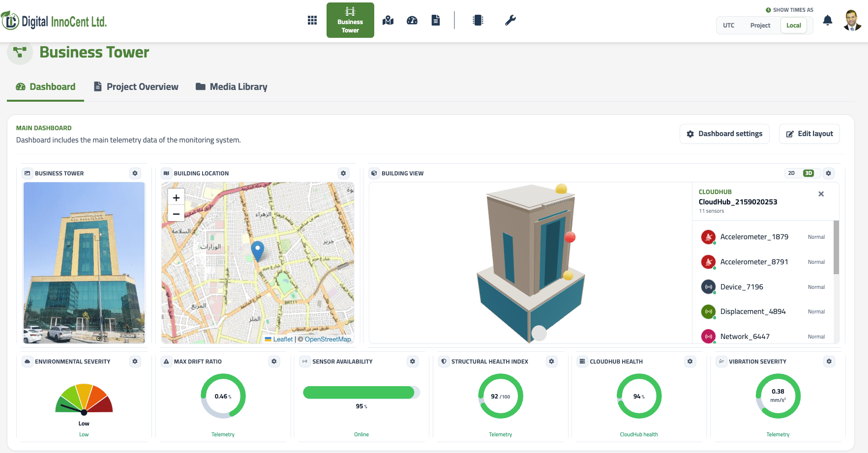Viewport: 868px width, 453px height.
Task: Open CloudHub Health widget settings gear
Action: pyautogui.click(x=690, y=362)
